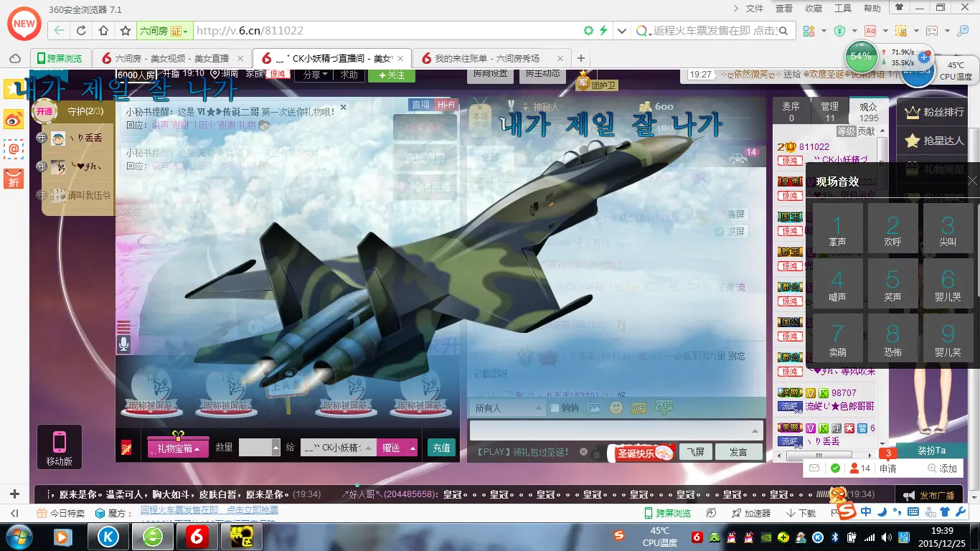
Task: Click the 守护 guard icon in chat toolbar
Action: 663,408
